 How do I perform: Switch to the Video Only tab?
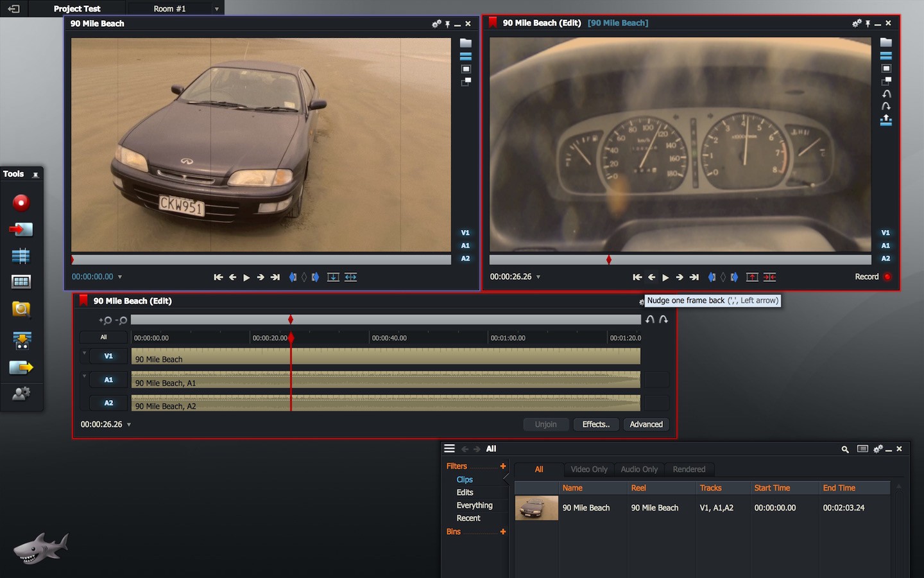(x=588, y=469)
